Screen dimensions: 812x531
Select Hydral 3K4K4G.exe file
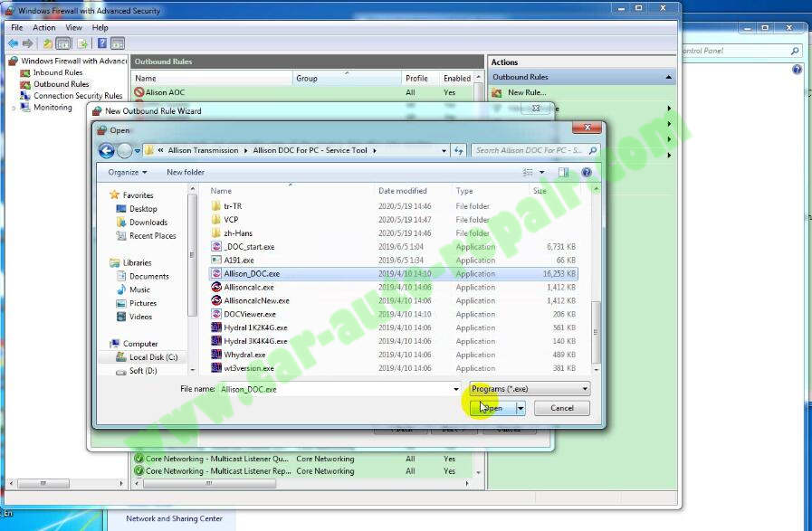pos(255,341)
